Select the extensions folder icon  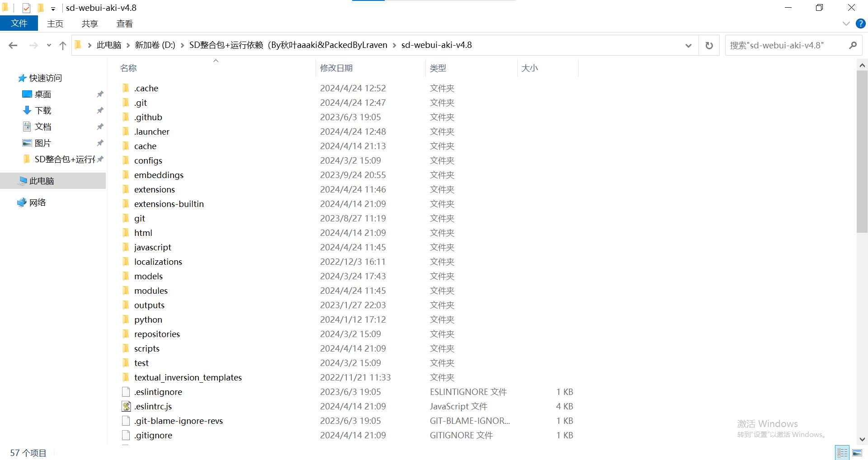pos(126,189)
